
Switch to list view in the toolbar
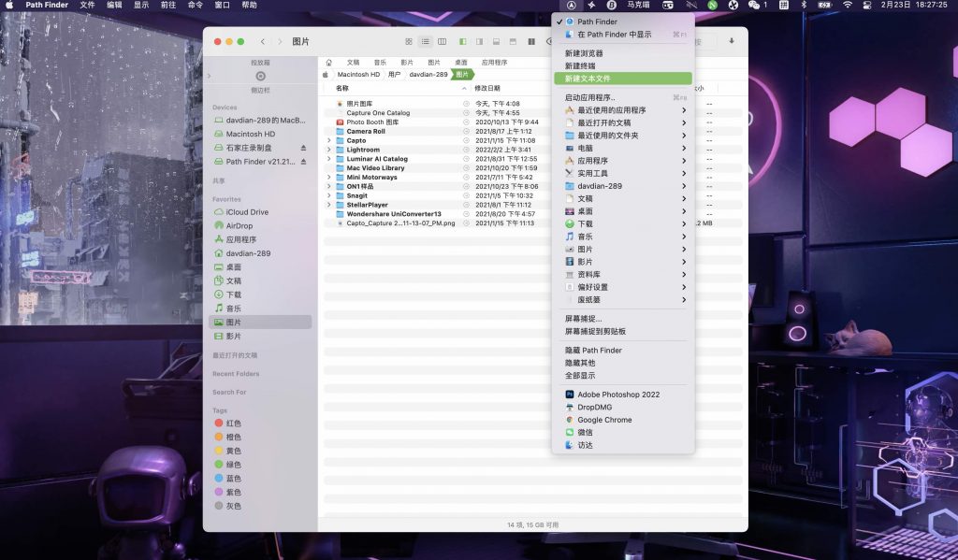tap(426, 42)
